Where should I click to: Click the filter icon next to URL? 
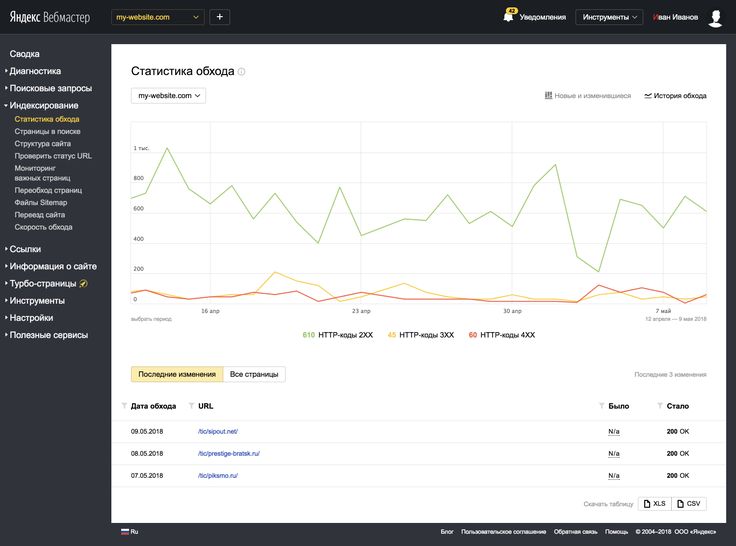coord(192,406)
